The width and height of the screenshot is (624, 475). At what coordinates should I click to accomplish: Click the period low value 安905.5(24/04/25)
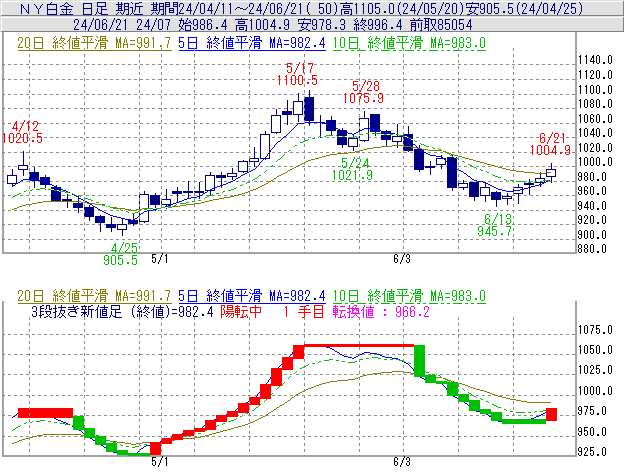(525, 8)
